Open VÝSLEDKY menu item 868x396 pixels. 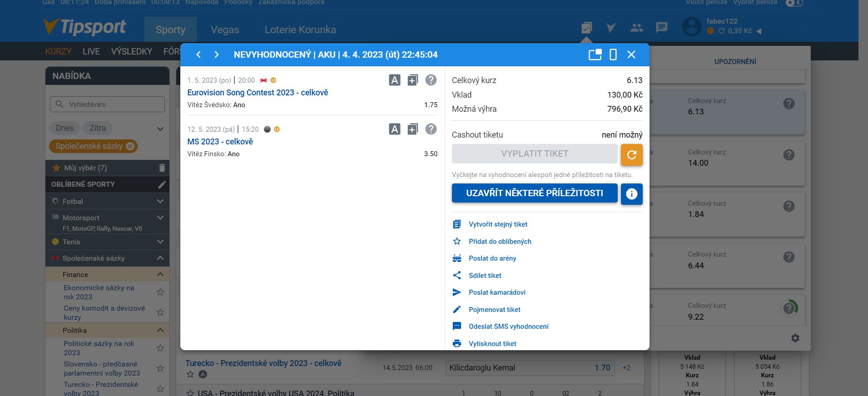tap(132, 51)
